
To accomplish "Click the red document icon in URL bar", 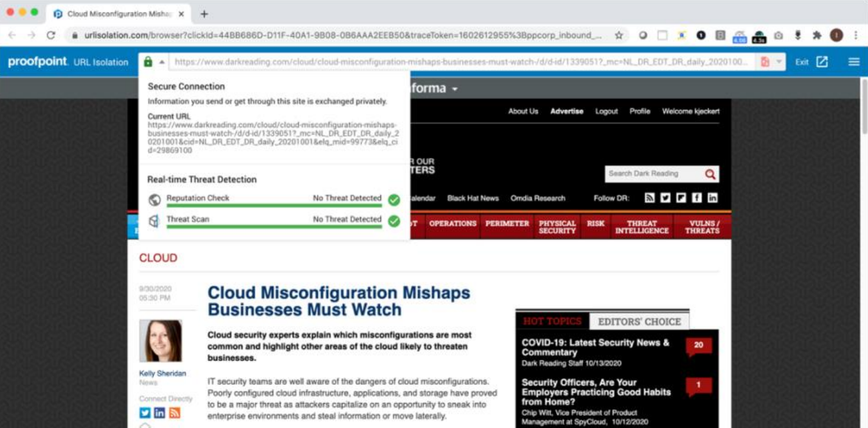I will coord(765,62).
